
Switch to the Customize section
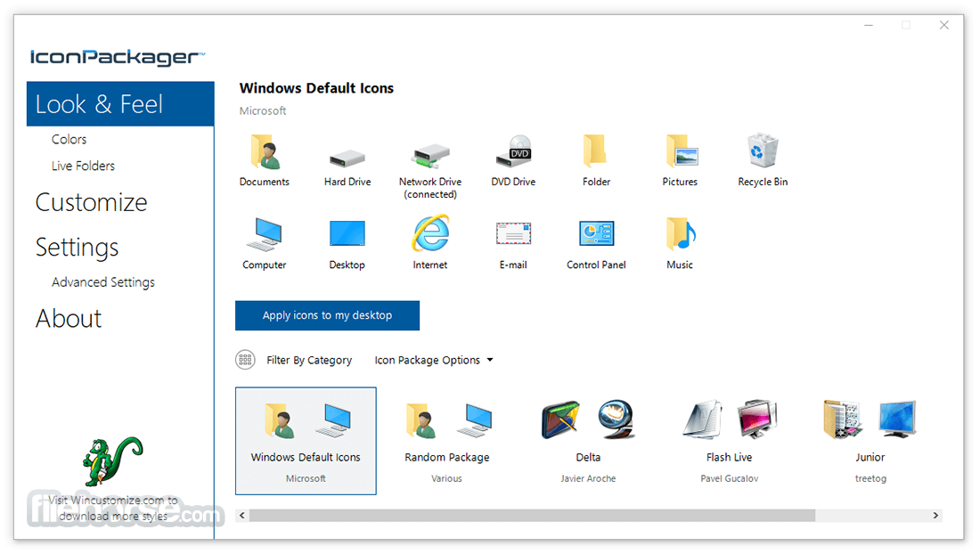tap(91, 202)
